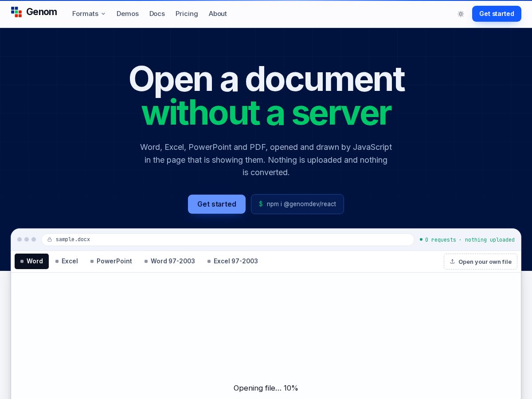
Task: Click the header Get started button
Action: [x=497, y=14]
